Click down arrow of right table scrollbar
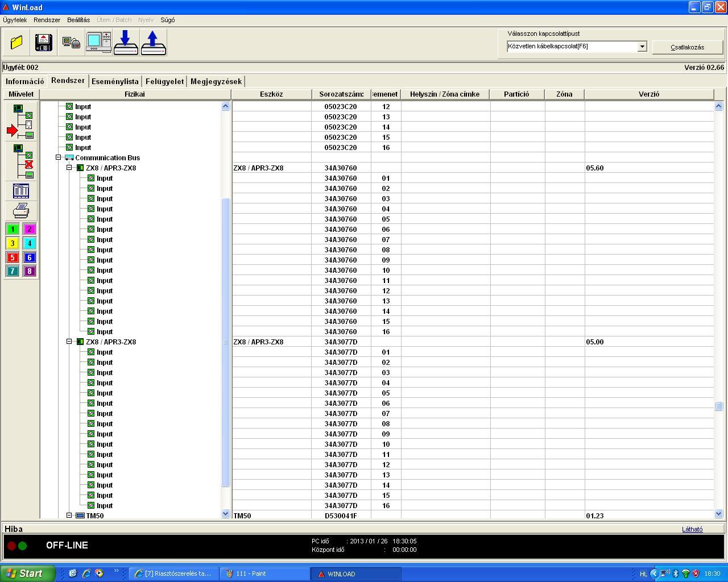The width and height of the screenshot is (728, 582). coord(718,514)
